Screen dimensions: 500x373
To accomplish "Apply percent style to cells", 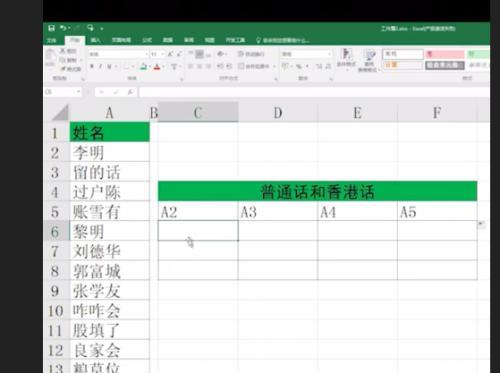I will tap(299, 66).
